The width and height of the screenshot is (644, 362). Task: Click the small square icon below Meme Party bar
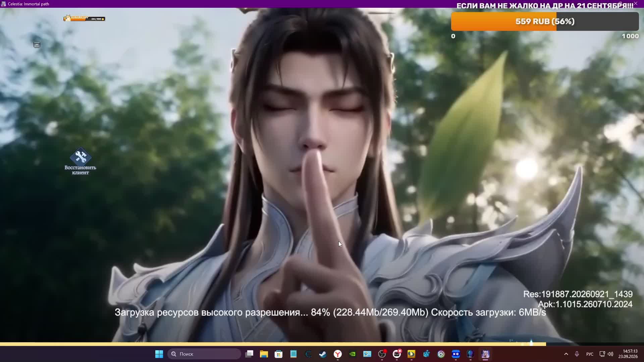(37, 45)
